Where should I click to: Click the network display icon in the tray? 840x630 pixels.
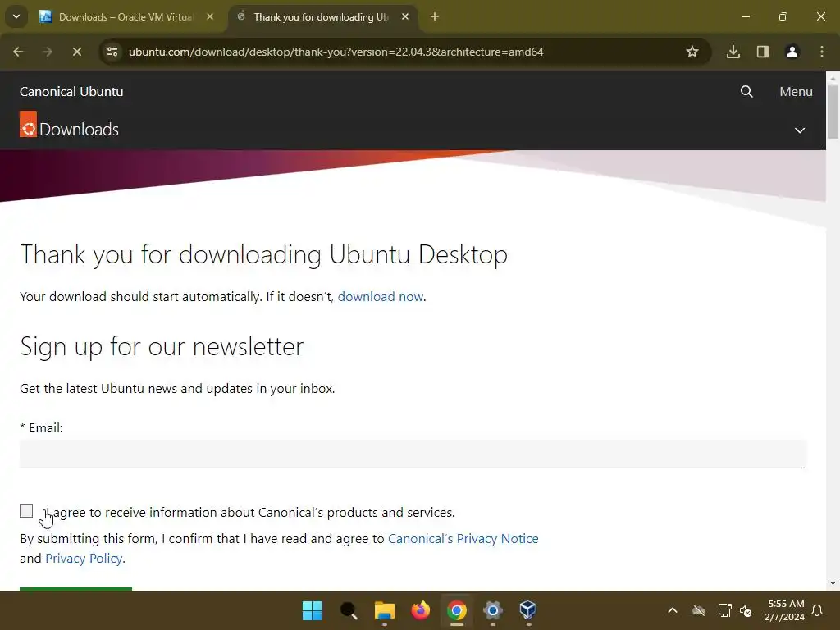[x=725, y=610]
